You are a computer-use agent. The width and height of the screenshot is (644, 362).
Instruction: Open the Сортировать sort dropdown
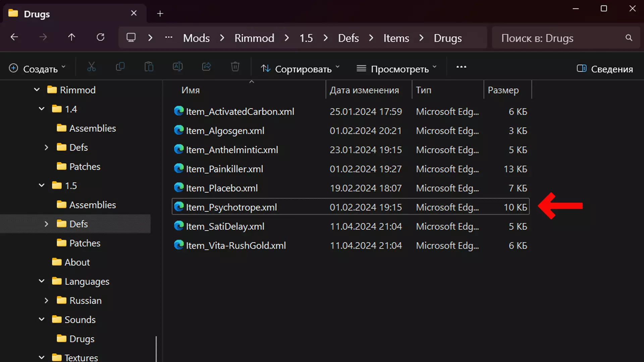click(300, 69)
